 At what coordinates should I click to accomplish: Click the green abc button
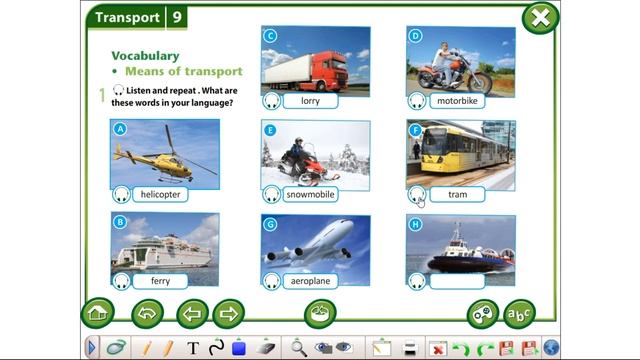(519, 314)
